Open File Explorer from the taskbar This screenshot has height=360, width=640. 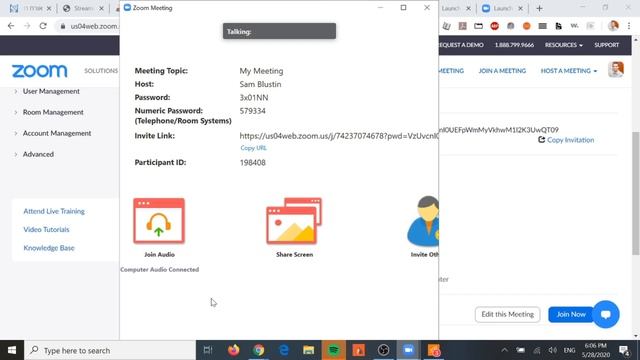[x=309, y=350]
